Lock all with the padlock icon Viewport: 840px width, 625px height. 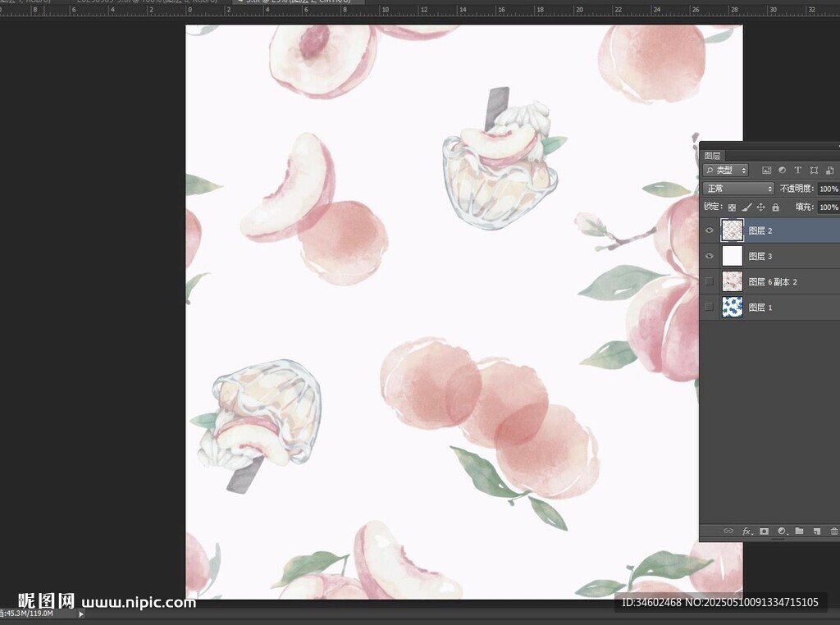coord(775,208)
